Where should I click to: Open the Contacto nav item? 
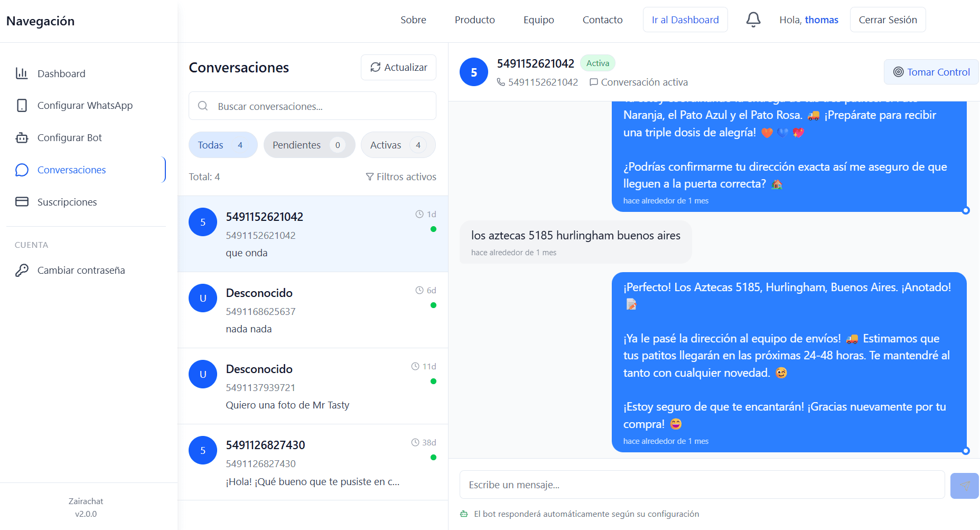(602, 20)
